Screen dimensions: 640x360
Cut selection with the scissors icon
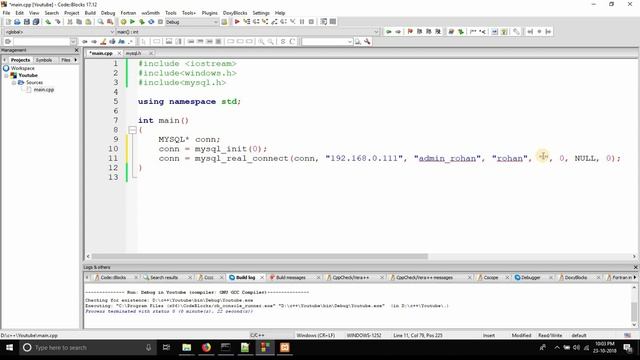point(70,22)
